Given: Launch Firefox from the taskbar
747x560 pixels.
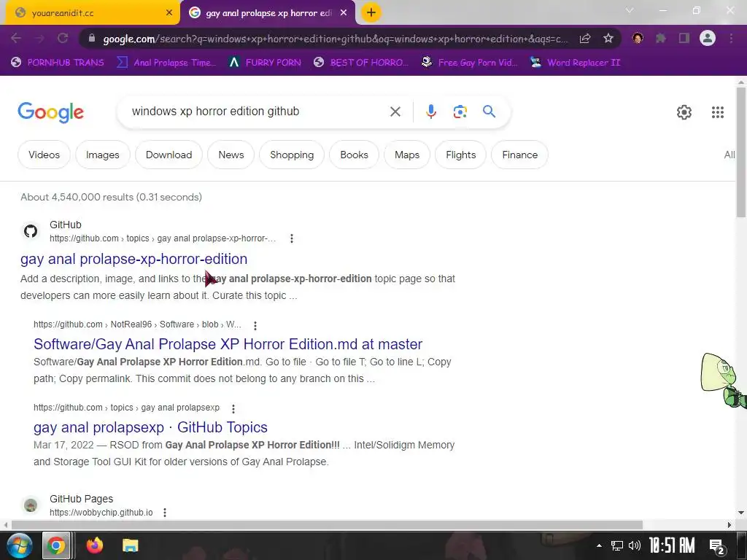Looking at the screenshot, I should tap(94, 545).
